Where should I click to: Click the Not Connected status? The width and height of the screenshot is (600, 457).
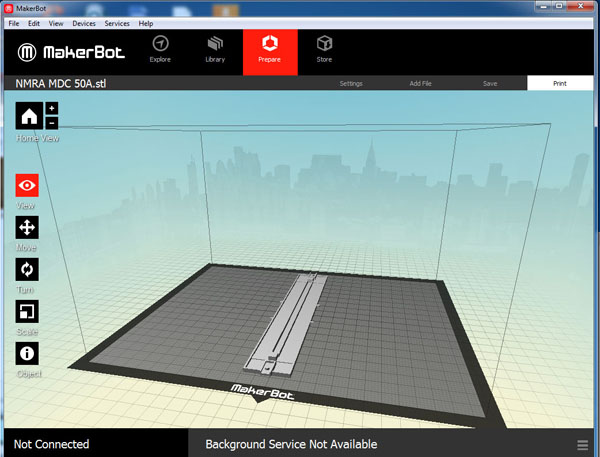point(51,444)
